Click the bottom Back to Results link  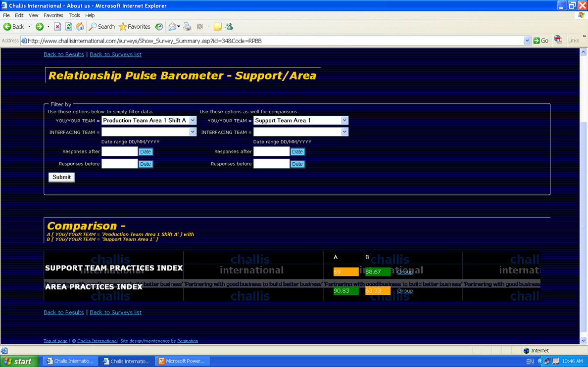point(64,312)
